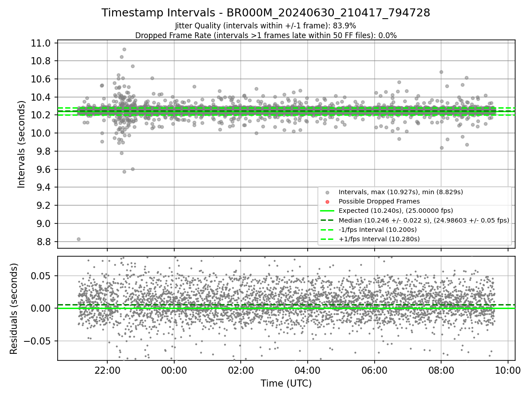Click the 'Median (10.246 +/- 0.022 s)' legend entry

(x=424, y=220)
